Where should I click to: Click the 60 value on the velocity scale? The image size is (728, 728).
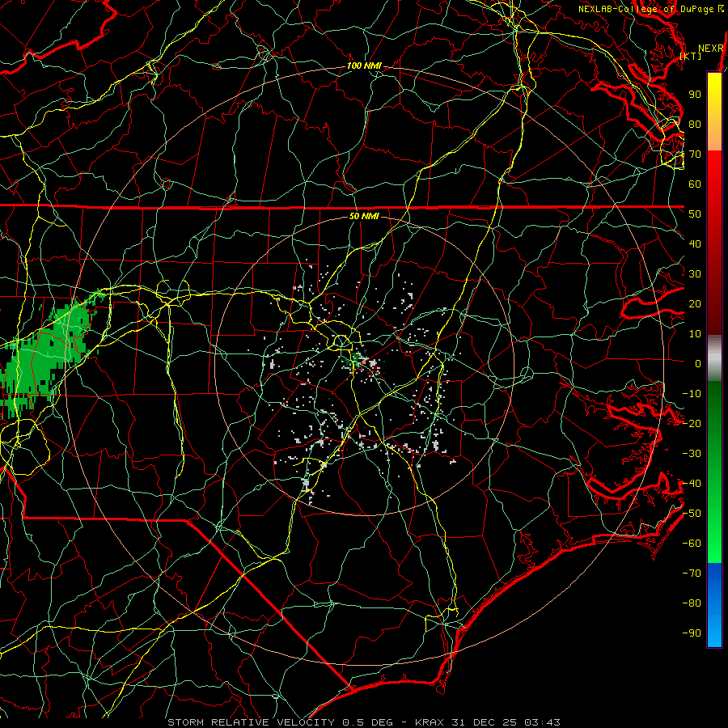pyautogui.click(x=695, y=184)
